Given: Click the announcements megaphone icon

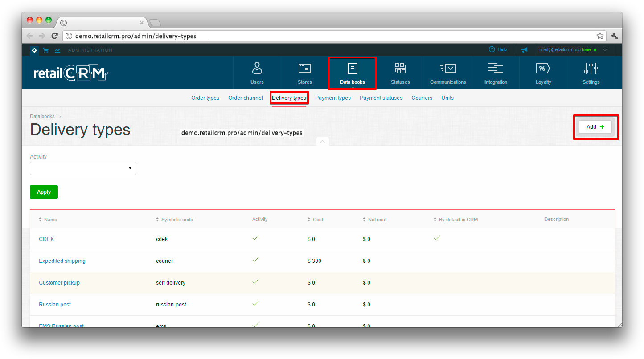Looking at the screenshot, I should [x=525, y=50].
